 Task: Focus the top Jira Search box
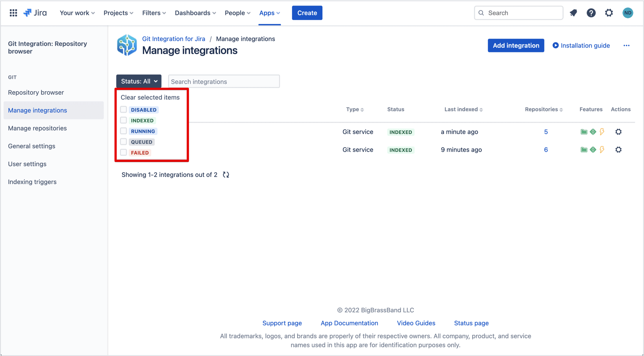click(518, 13)
